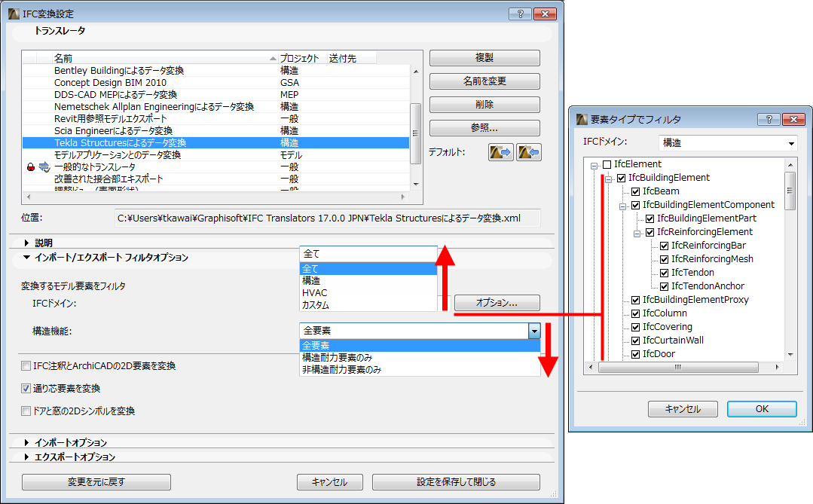Viewport: 813px width, 504px height.
Task: Click the blue sync arrows icon beside 一般的なトランスレータ
Action: [44, 166]
